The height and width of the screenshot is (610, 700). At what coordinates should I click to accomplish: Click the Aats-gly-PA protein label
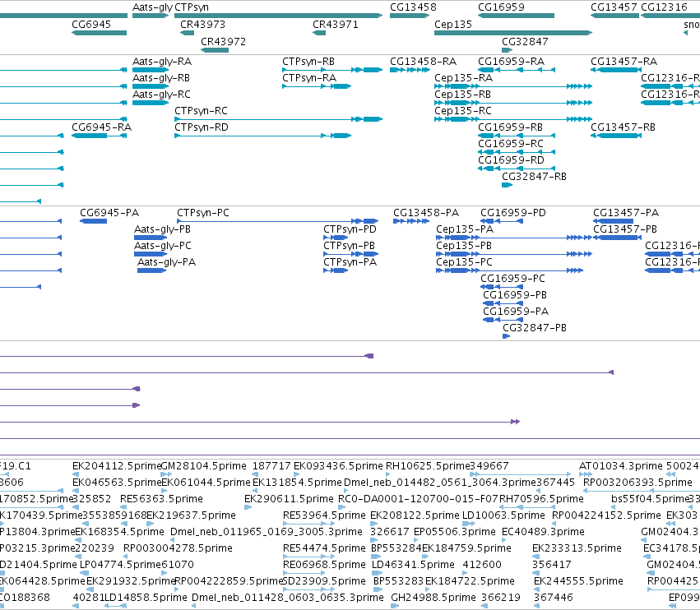pyautogui.click(x=166, y=262)
